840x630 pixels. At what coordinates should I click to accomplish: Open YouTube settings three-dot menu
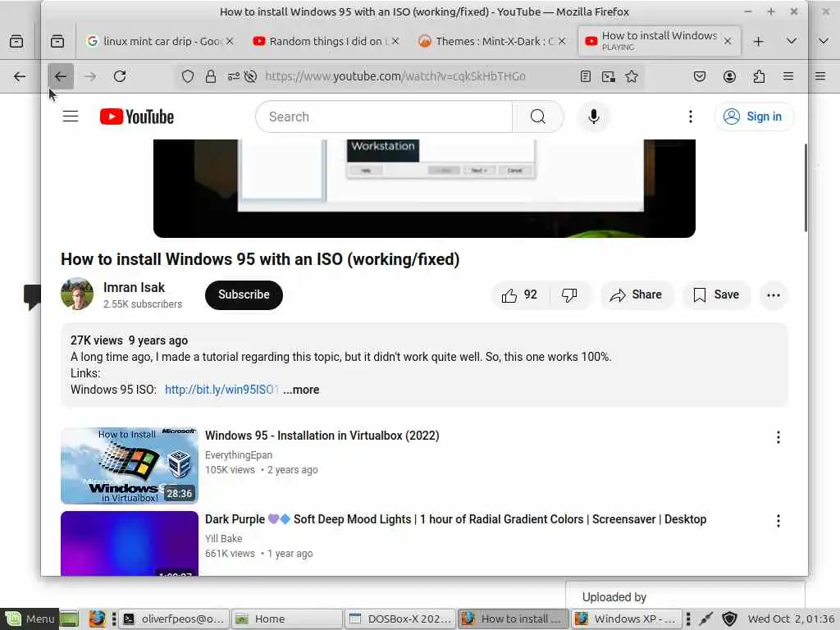(691, 116)
